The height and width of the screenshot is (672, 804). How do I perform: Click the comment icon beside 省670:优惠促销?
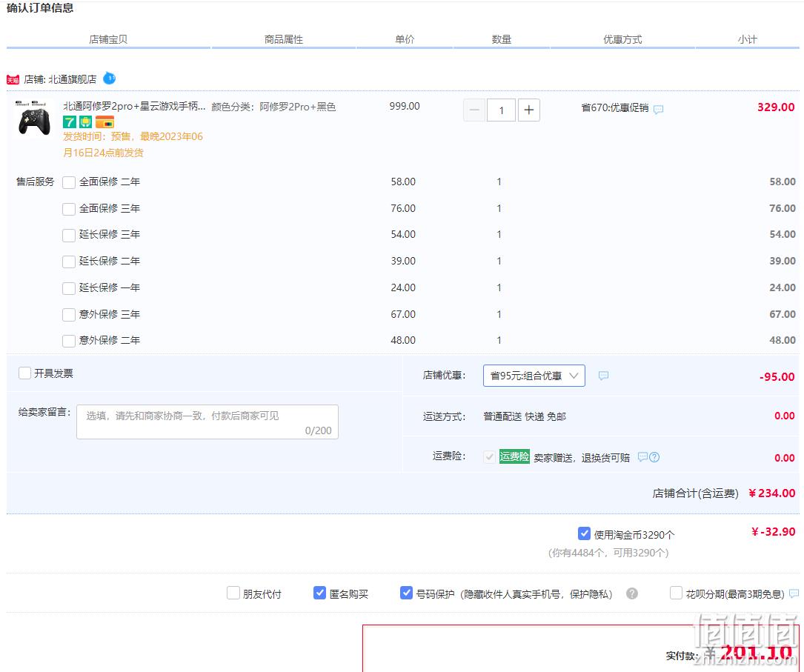[x=658, y=109]
